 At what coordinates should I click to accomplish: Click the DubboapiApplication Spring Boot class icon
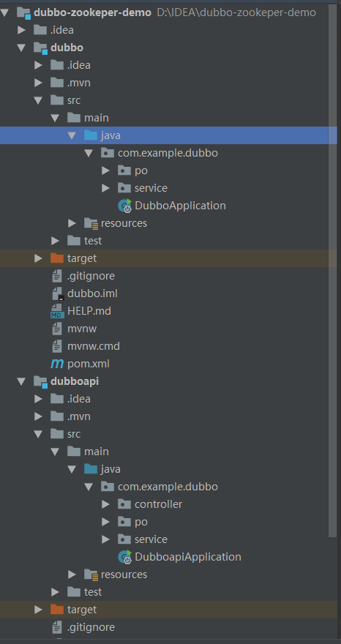click(124, 556)
